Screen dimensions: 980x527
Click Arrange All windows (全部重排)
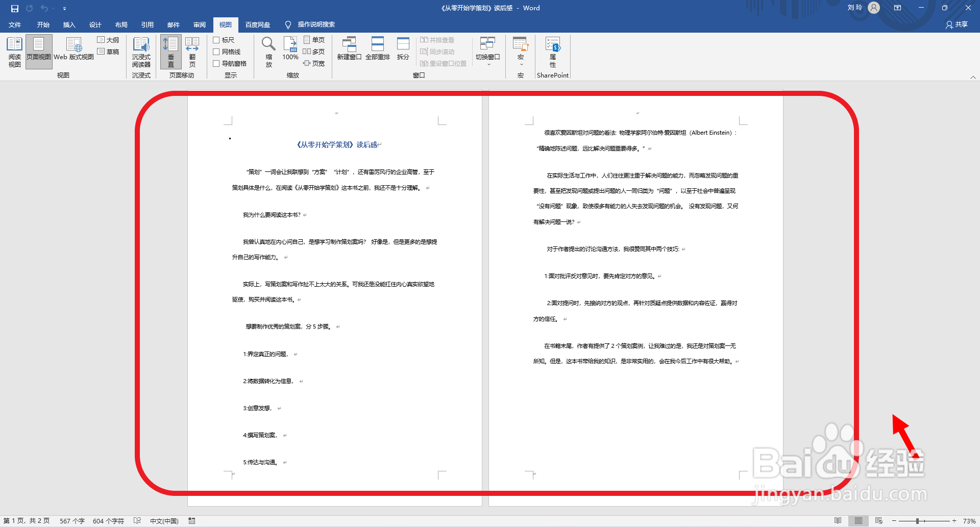(x=378, y=49)
